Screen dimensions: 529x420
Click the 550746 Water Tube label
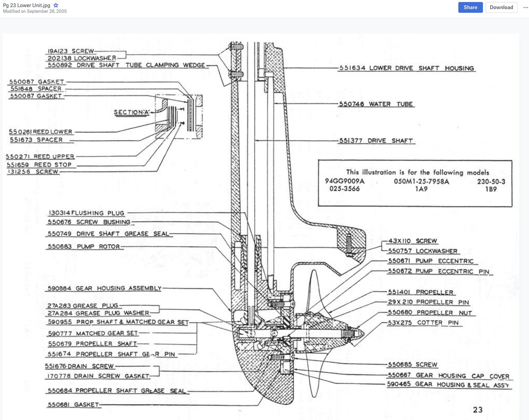(376, 104)
